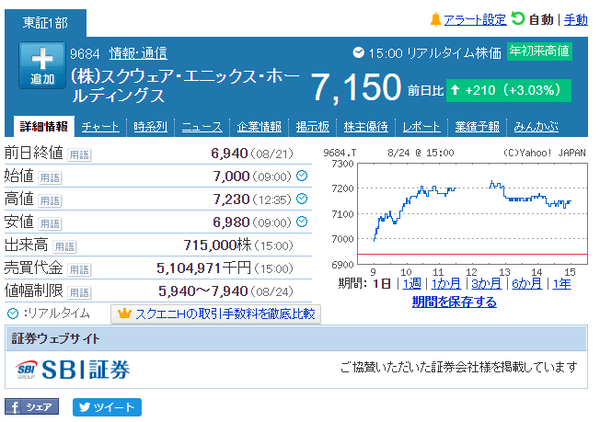Open 用語 glossary for 出来高
Screen dimensions: 600x422
(64, 247)
